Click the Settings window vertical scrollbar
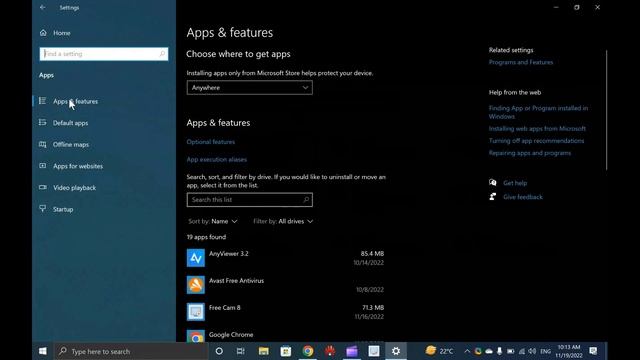The image size is (640, 360). 607,110
